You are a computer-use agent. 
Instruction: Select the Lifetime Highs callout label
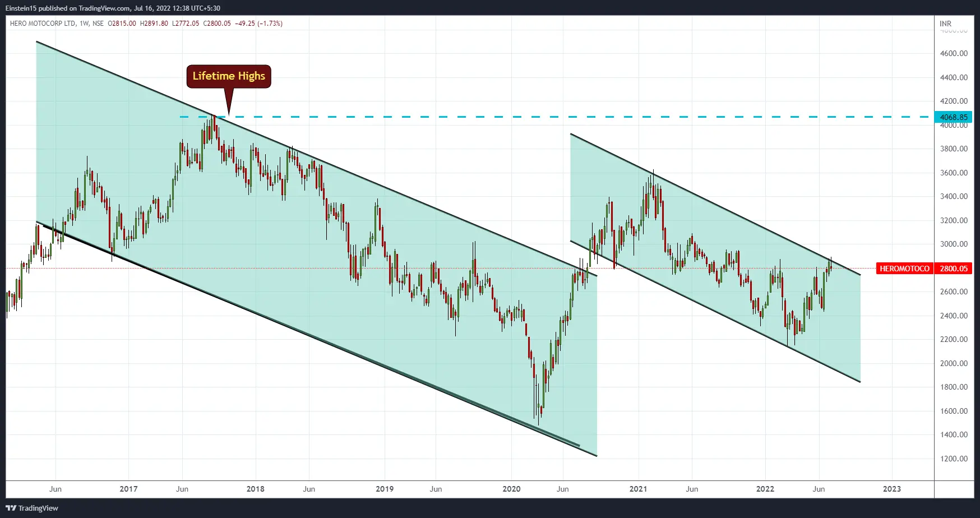[x=229, y=76]
